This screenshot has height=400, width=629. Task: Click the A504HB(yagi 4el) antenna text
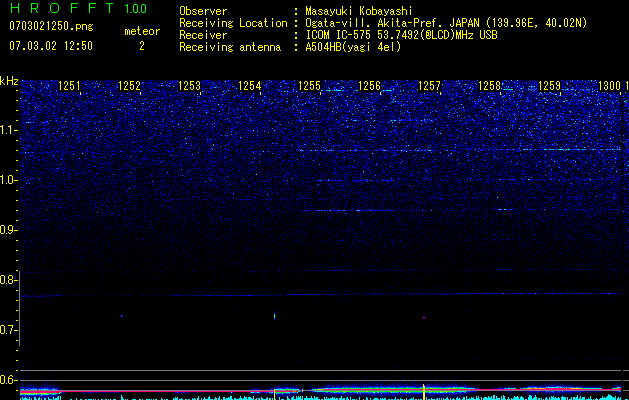click(x=353, y=47)
